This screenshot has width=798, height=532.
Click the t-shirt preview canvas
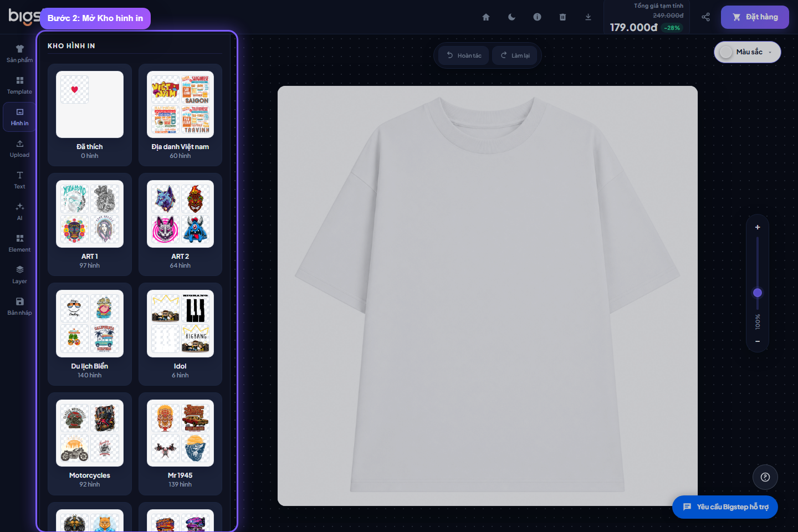tap(488, 296)
